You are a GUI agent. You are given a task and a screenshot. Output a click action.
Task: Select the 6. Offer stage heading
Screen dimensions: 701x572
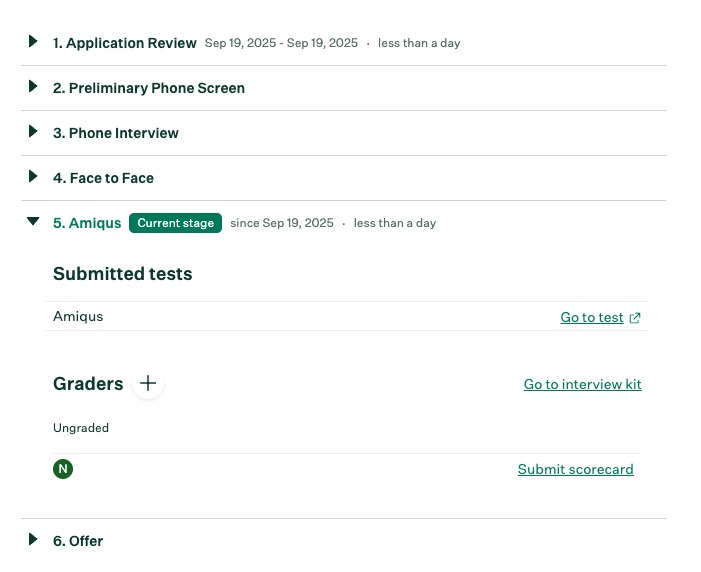click(x=78, y=541)
